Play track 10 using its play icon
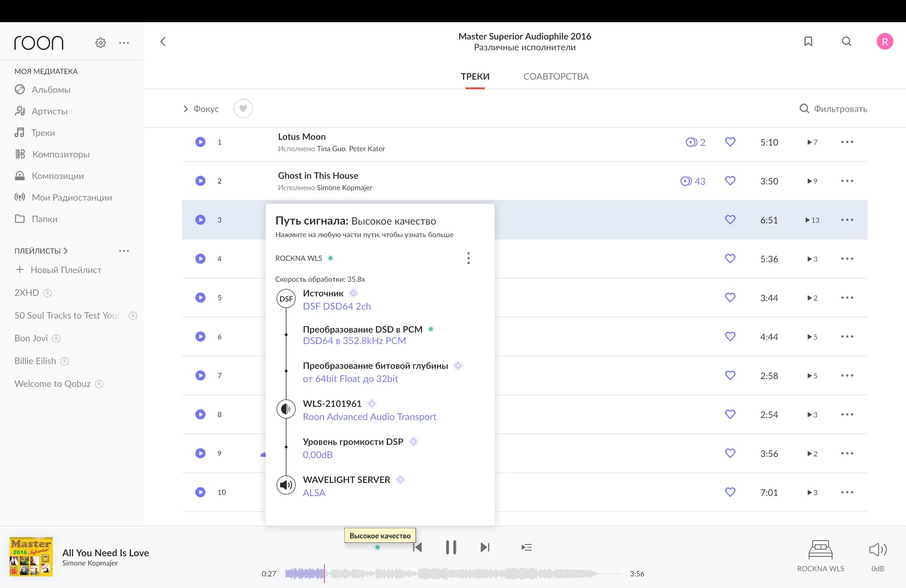This screenshot has width=906, height=588. coord(201,492)
